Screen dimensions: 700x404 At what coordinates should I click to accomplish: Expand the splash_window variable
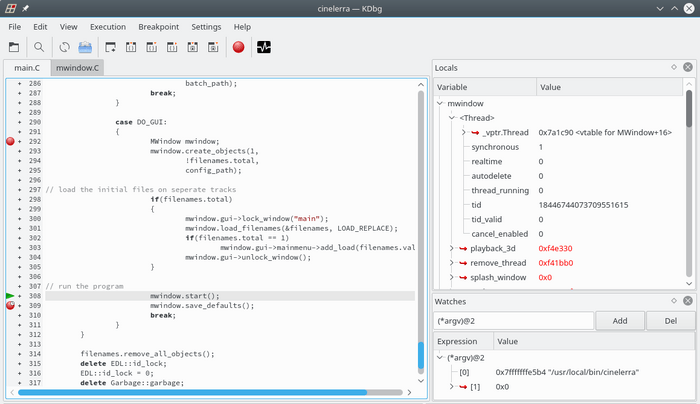451,277
